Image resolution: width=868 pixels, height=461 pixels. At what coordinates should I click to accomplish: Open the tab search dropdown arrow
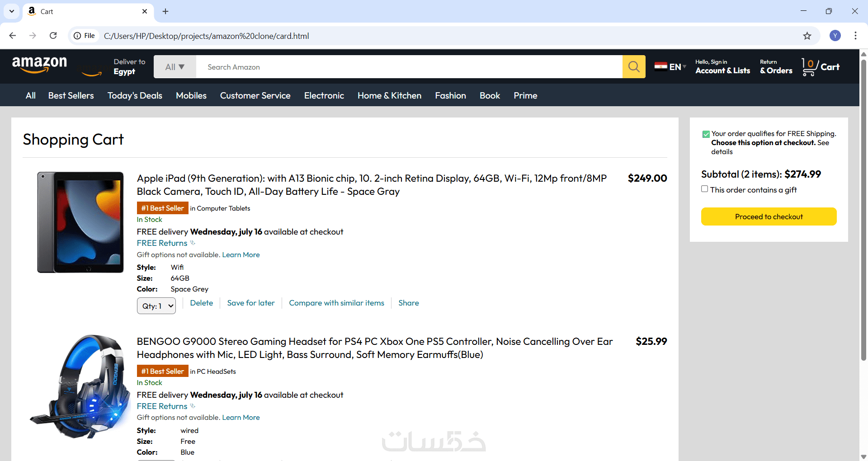point(12,11)
